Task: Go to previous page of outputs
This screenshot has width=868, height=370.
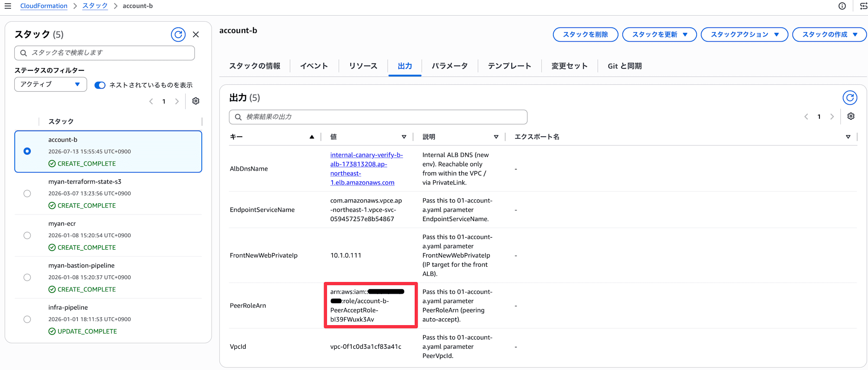Action: coord(806,116)
